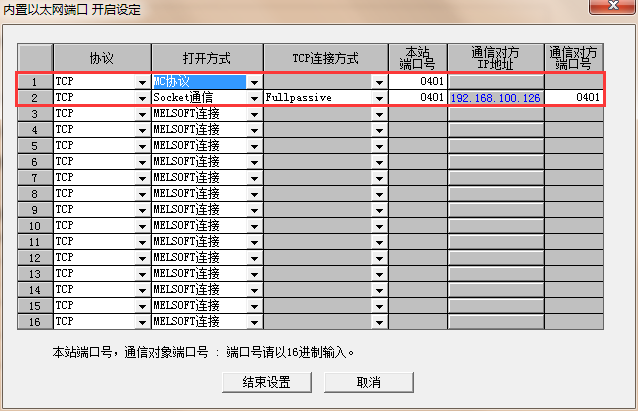The height and width of the screenshot is (411, 638).
Task: Open protocol dropdown in row 2
Action: pos(142,98)
